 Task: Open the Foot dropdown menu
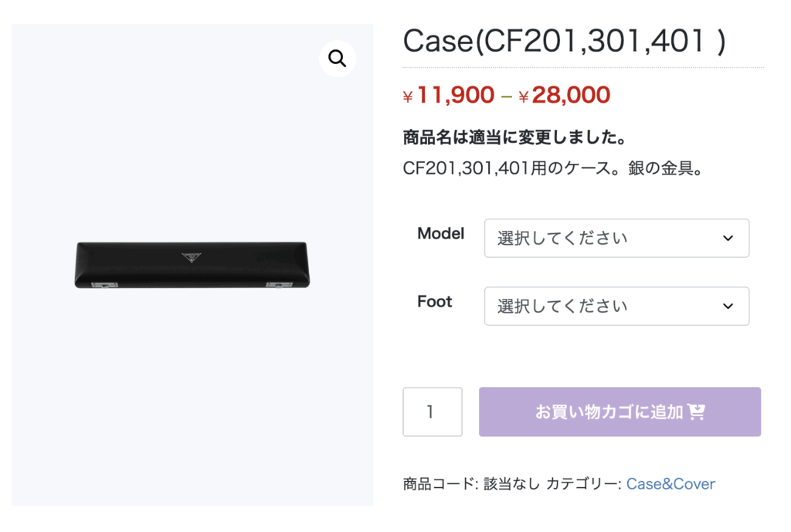point(616,306)
